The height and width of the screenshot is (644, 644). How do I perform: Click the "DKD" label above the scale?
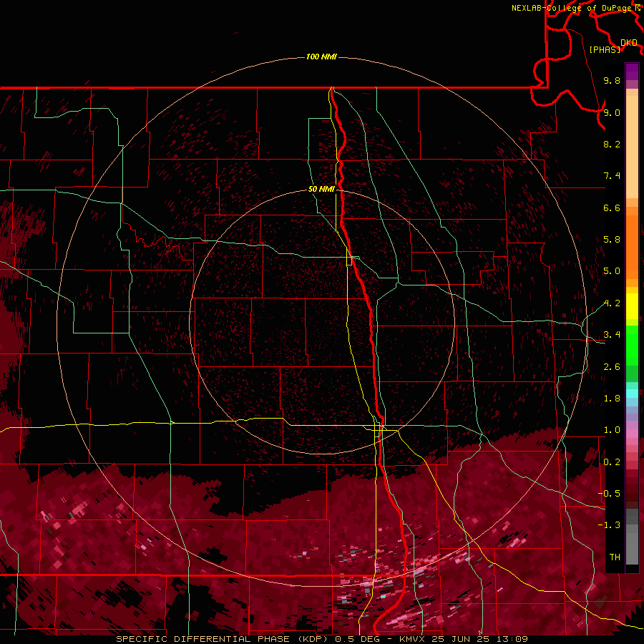(x=629, y=43)
